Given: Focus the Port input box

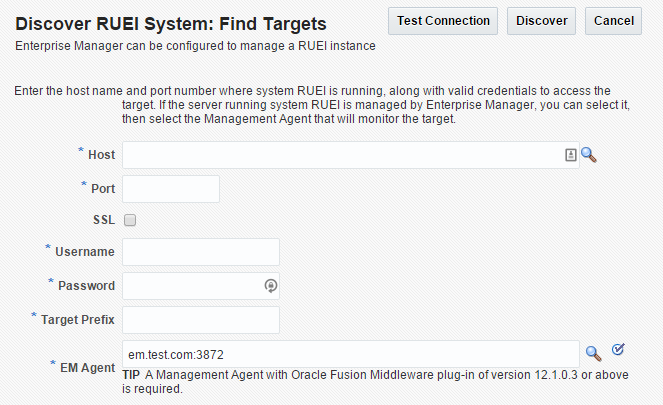Looking at the screenshot, I should click(x=171, y=189).
